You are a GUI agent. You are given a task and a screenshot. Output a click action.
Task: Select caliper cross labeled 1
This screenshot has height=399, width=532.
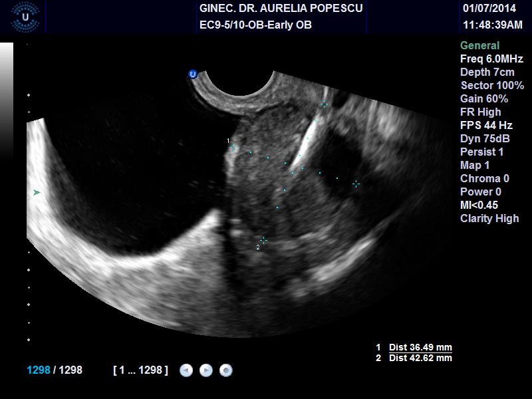pyautogui.click(x=233, y=147)
